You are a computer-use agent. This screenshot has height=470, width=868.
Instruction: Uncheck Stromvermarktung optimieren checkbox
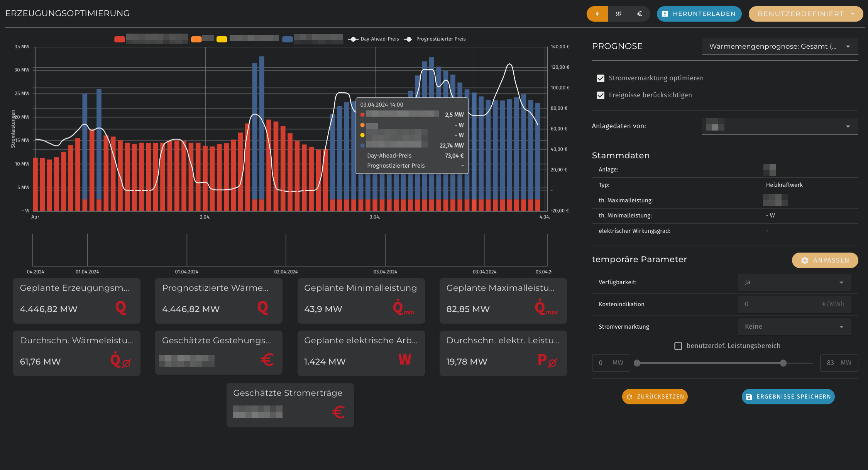pos(601,78)
